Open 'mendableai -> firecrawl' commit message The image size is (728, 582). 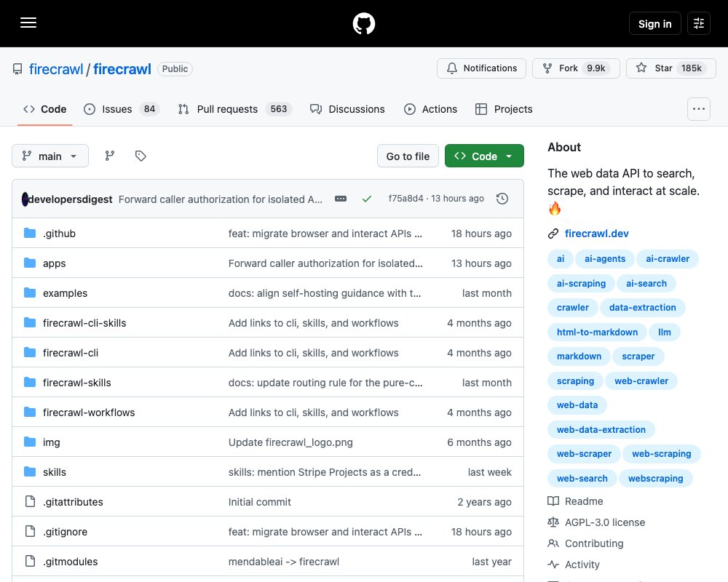[284, 561]
